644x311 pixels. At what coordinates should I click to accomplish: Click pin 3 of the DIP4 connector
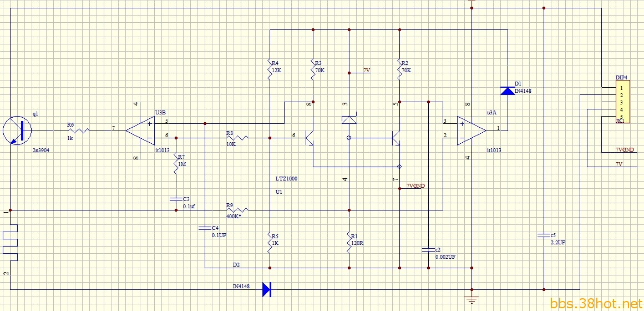pos(622,102)
